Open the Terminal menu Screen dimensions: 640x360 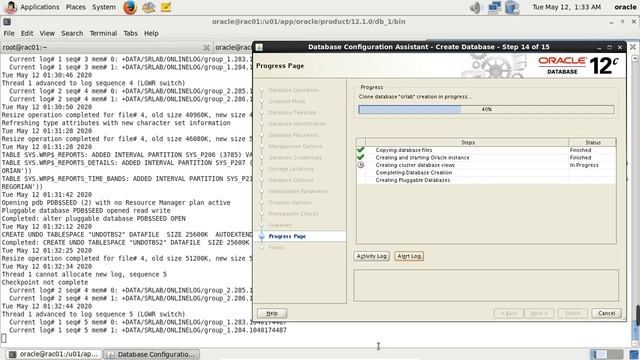pos(103,33)
